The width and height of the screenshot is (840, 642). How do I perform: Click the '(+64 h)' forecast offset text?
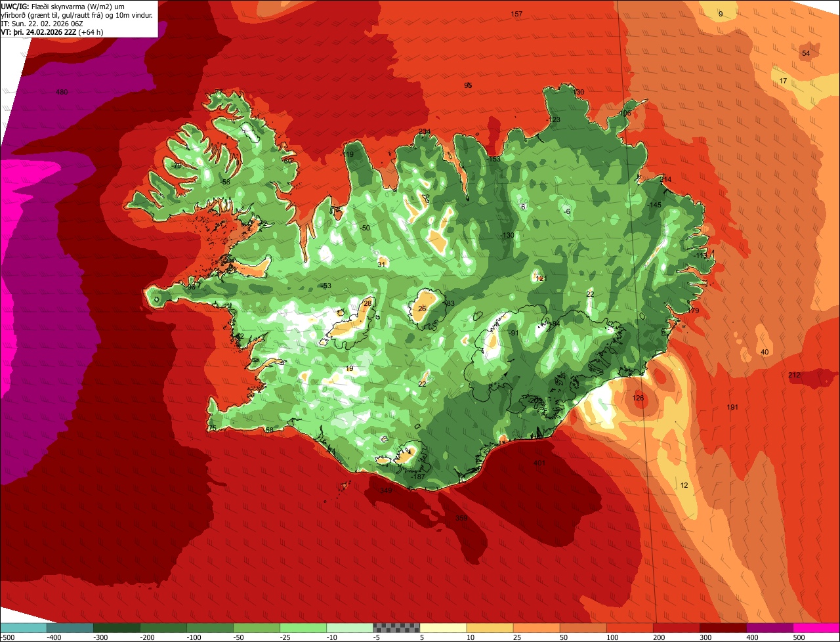coord(92,32)
